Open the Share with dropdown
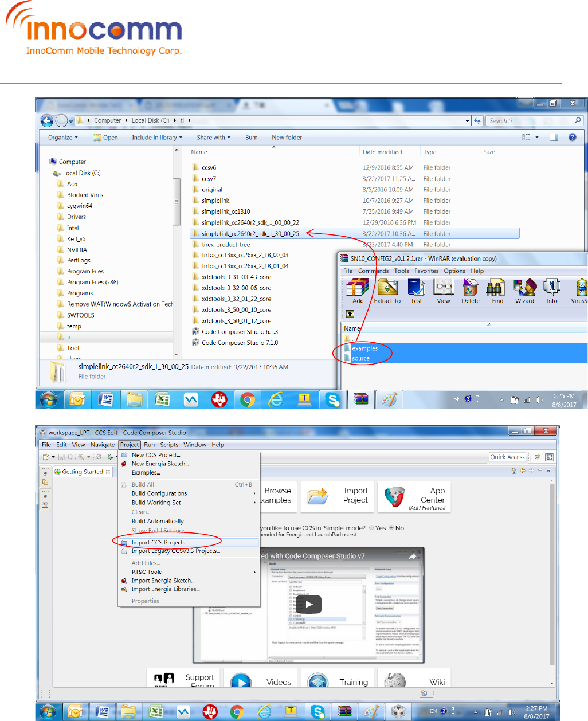The image size is (588, 721). tap(214, 138)
